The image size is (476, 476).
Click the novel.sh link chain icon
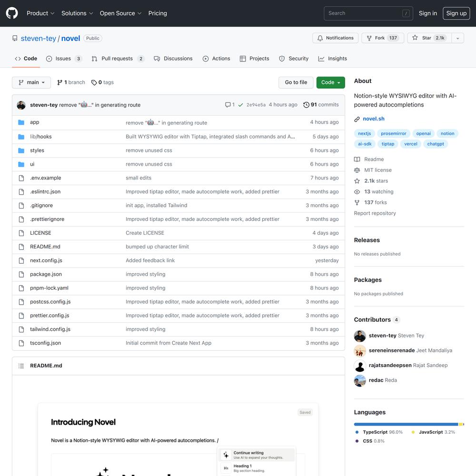click(357, 119)
